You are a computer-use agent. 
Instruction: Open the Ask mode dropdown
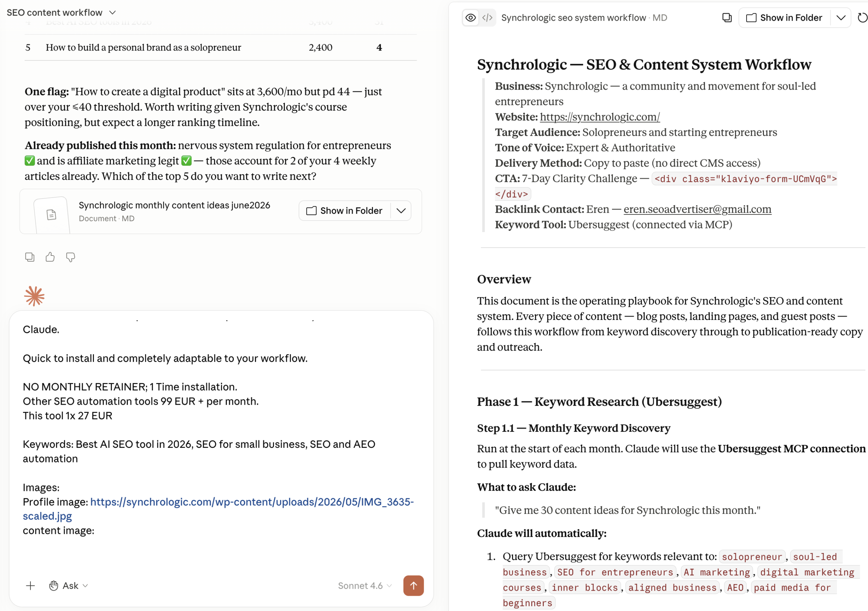[x=68, y=586]
